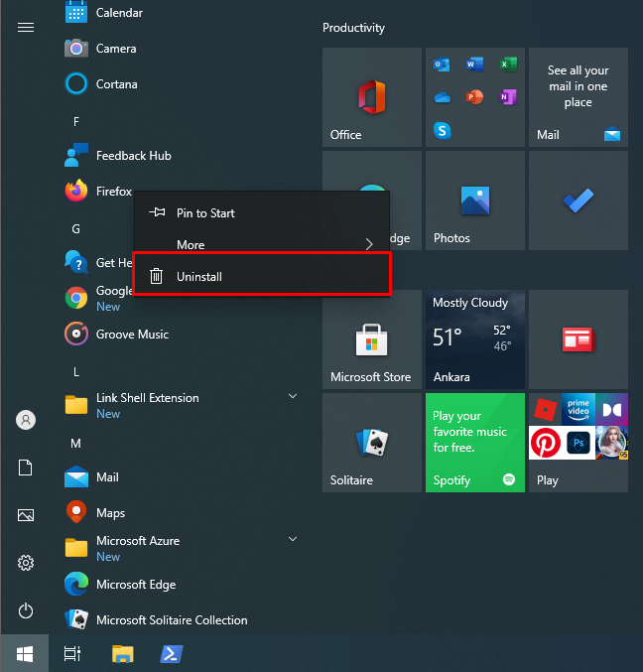The height and width of the screenshot is (672, 643).
Task: Jump to letter M section header
Action: pos(75,443)
